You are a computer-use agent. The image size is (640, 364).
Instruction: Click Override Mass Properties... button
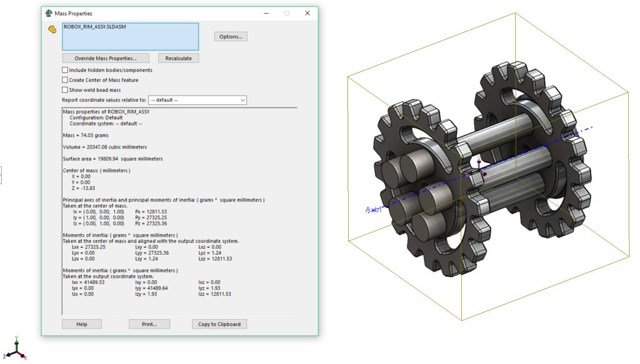(106, 58)
